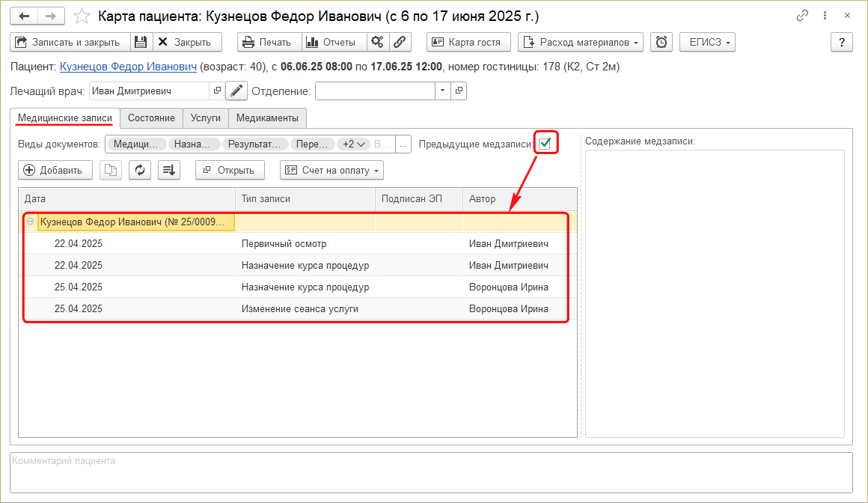Switch to Медицинские записи tab

[65, 118]
